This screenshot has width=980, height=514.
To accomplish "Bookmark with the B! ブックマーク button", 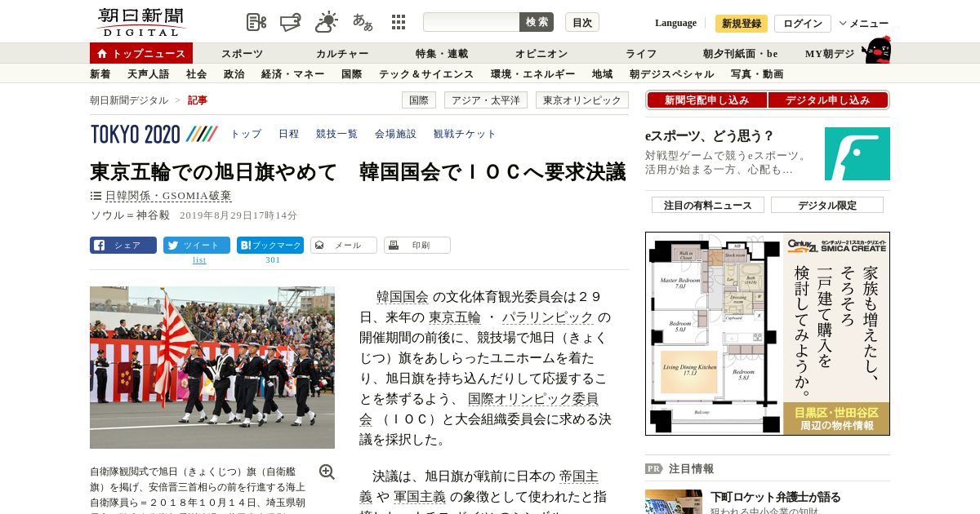I will pos(270,245).
